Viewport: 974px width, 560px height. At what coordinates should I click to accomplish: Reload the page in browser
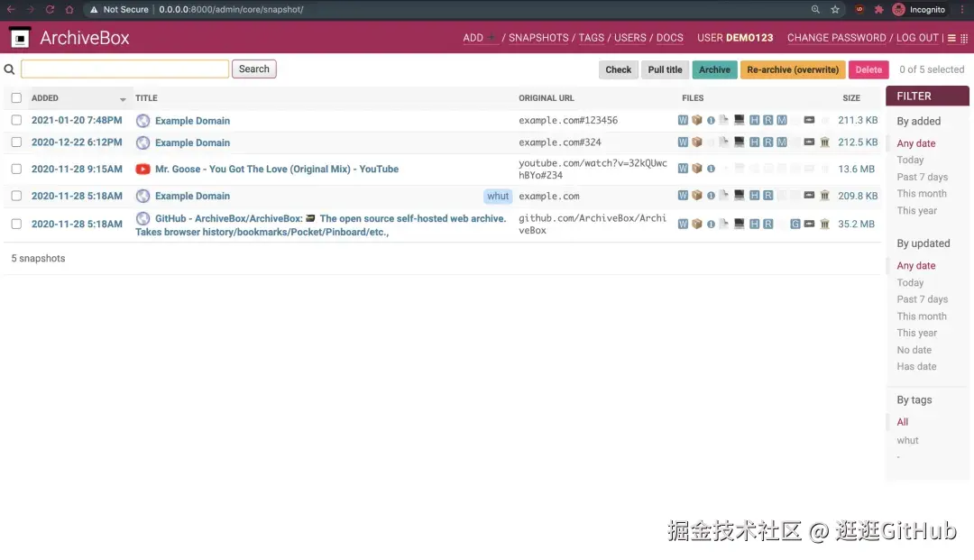(x=50, y=9)
